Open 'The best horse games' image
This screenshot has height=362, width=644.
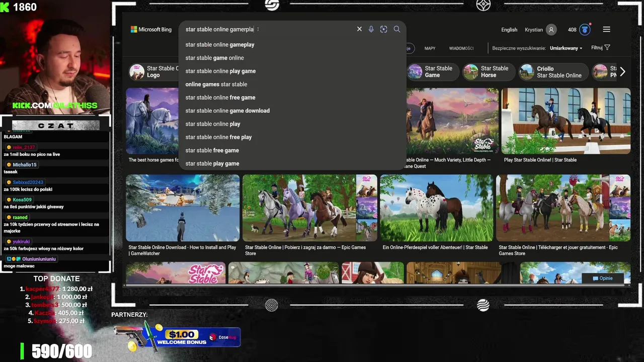pyautogui.click(x=152, y=121)
